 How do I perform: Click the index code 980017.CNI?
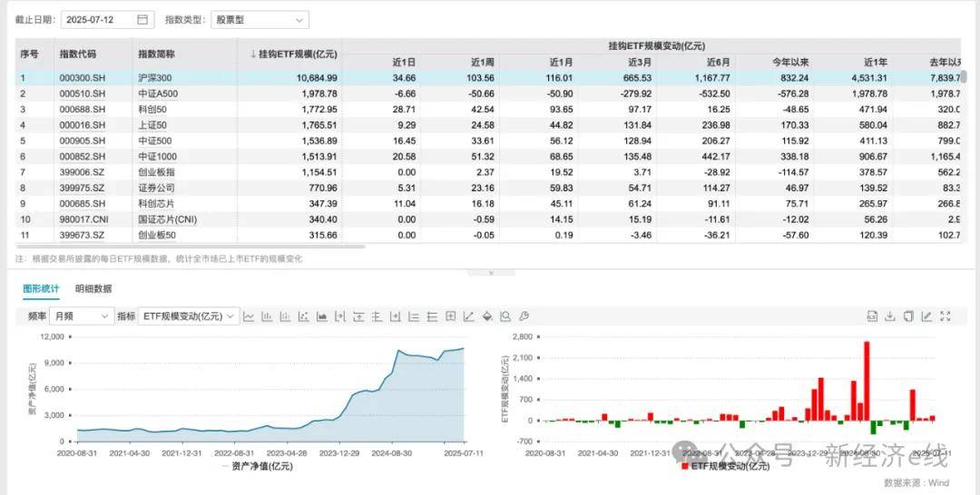85,219
